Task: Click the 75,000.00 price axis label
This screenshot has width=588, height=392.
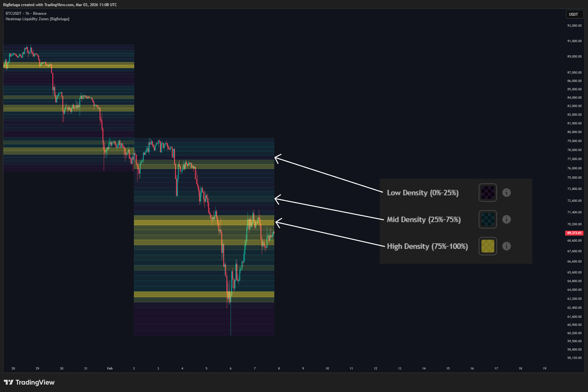Action: [x=574, y=178]
